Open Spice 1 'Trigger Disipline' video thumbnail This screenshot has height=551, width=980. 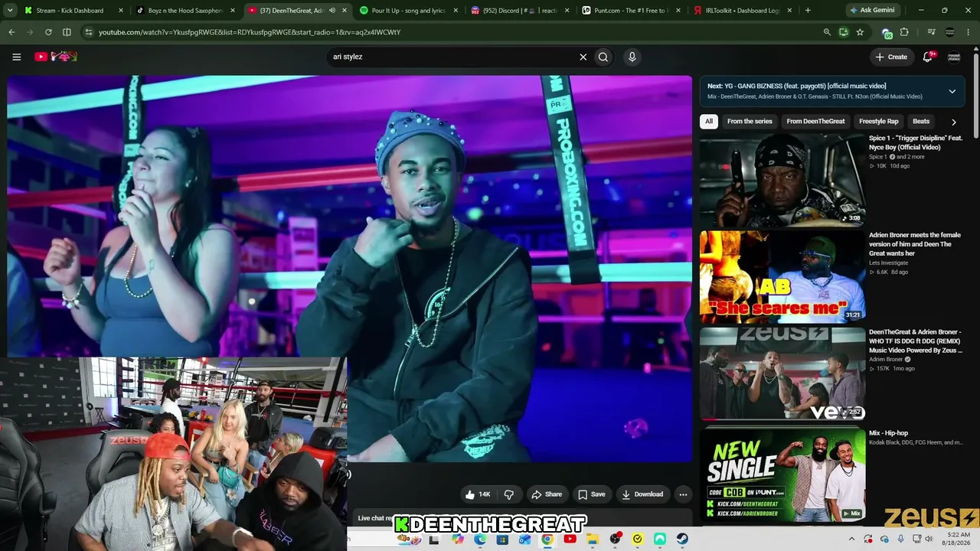pyautogui.click(x=782, y=180)
